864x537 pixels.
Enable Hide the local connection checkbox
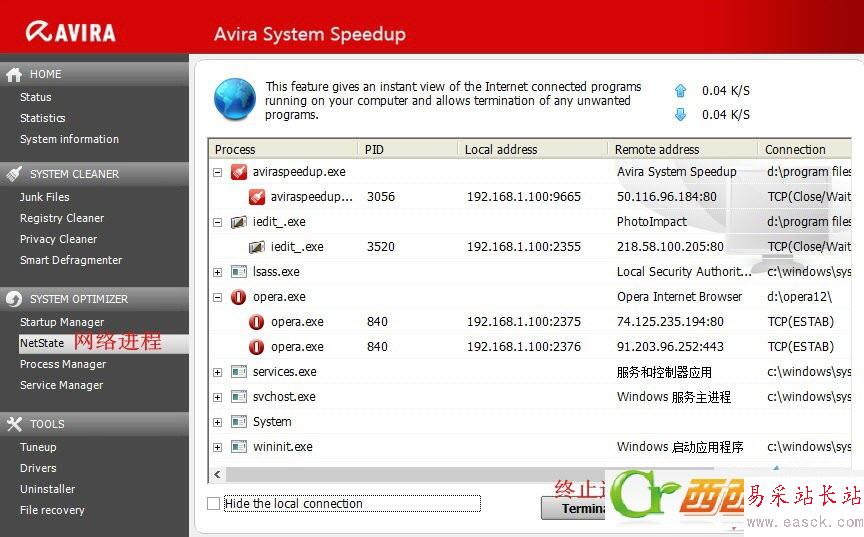point(213,503)
